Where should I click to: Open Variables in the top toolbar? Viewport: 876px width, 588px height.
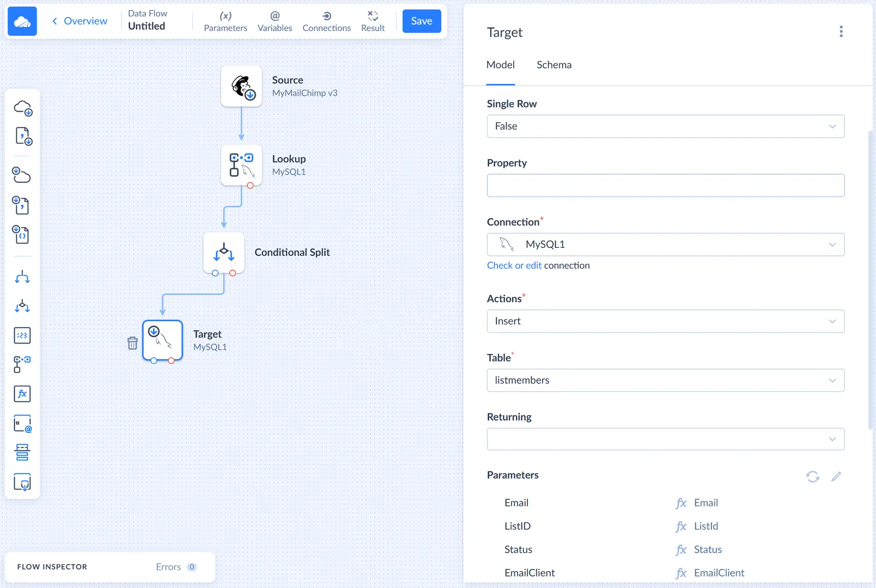pos(275,22)
